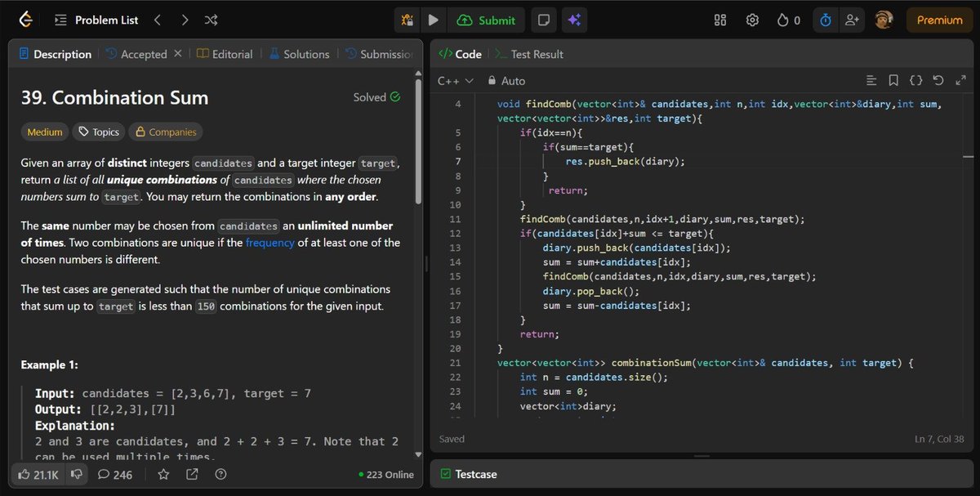Switch to the Submissions tab
The image size is (980, 496).
pos(378,54)
